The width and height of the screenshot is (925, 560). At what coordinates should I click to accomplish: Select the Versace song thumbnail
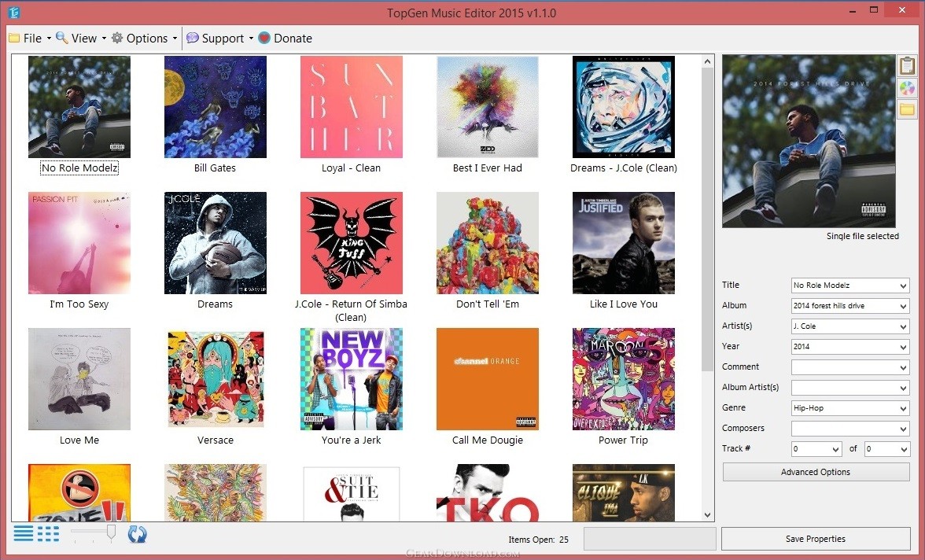tap(216, 379)
